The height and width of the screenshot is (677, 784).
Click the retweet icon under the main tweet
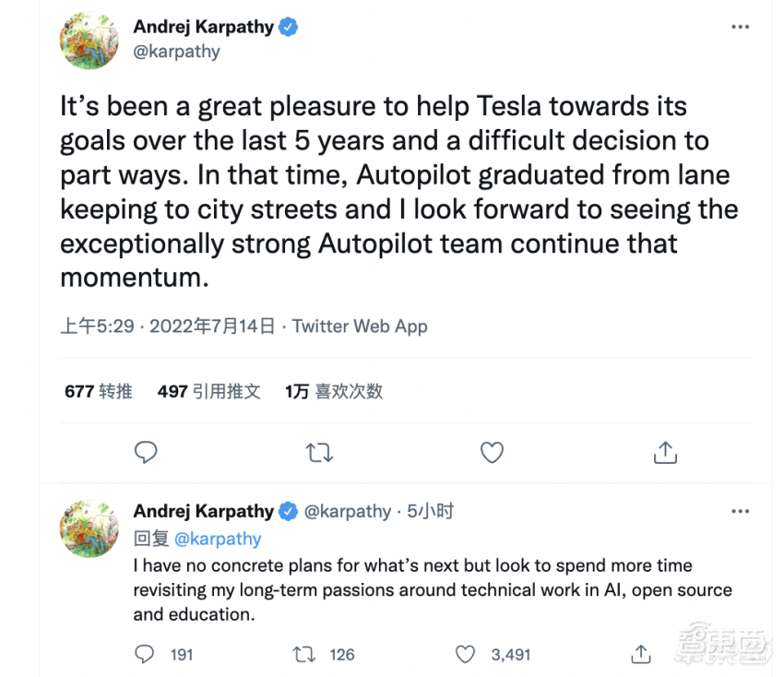tap(319, 453)
